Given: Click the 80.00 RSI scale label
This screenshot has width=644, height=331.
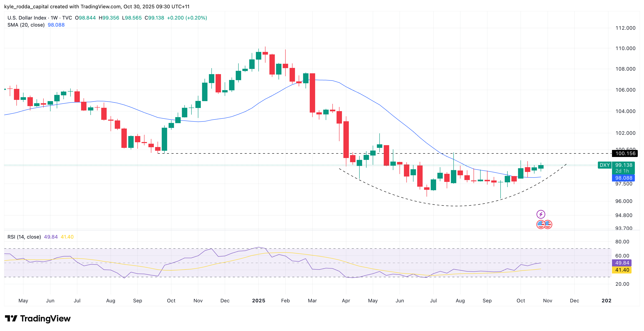Looking at the screenshot, I should [622, 242].
